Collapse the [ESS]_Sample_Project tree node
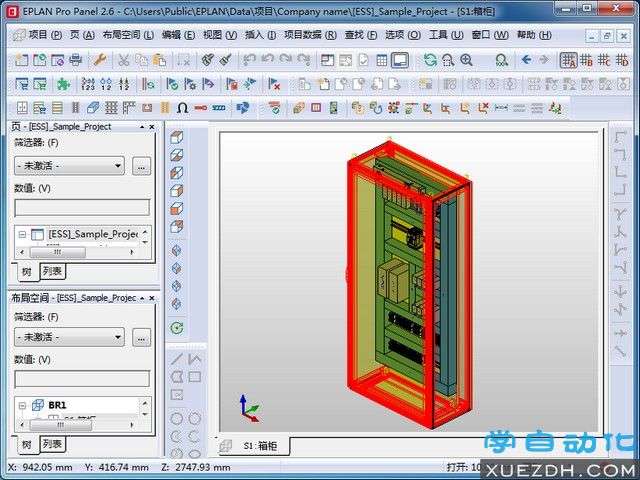640x480 pixels. pos(22,234)
